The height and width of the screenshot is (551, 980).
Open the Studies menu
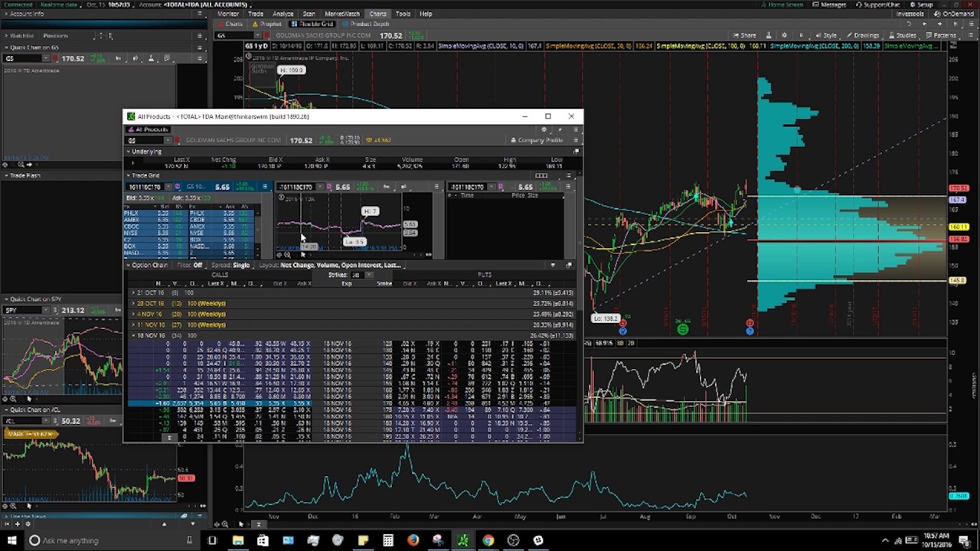[x=902, y=35]
